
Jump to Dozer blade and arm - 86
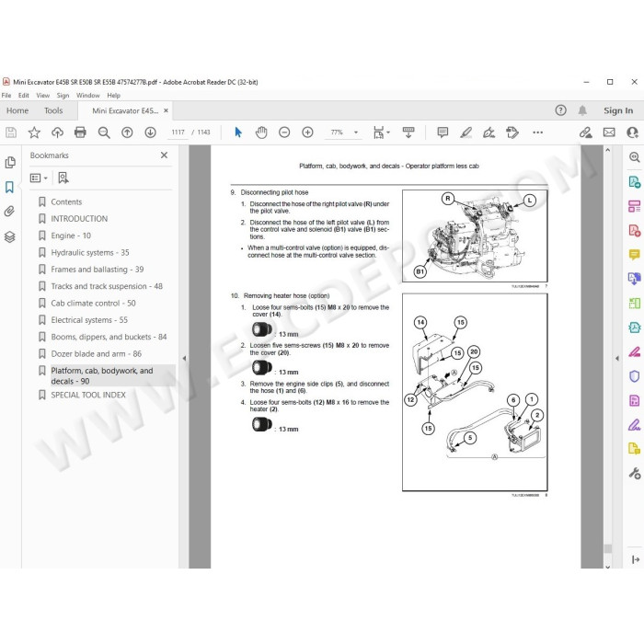pyautogui.click(x=96, y=353)
